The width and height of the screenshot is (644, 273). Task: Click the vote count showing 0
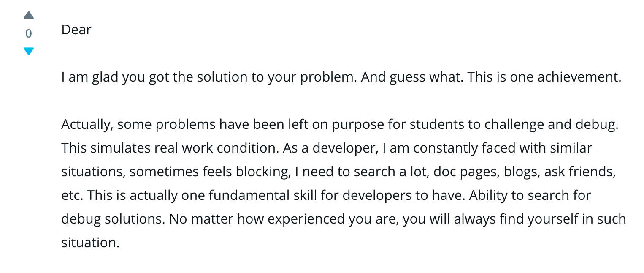(x=29, y=33)
